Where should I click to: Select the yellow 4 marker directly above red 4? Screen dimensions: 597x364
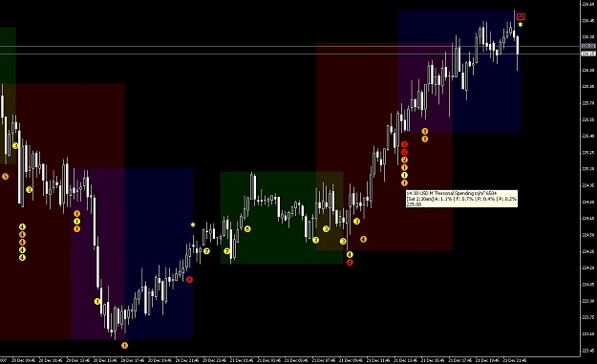350,254
